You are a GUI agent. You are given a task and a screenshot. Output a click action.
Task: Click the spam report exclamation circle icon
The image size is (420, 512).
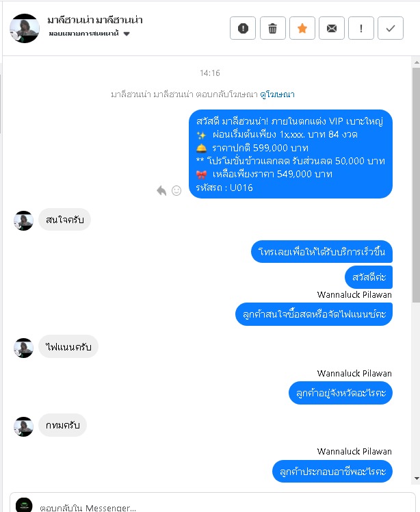pyautogui.click(x=243, y=28)
